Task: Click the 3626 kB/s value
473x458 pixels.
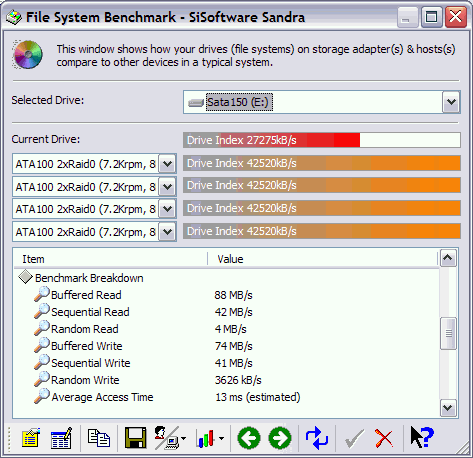Action: coord(238,380)
